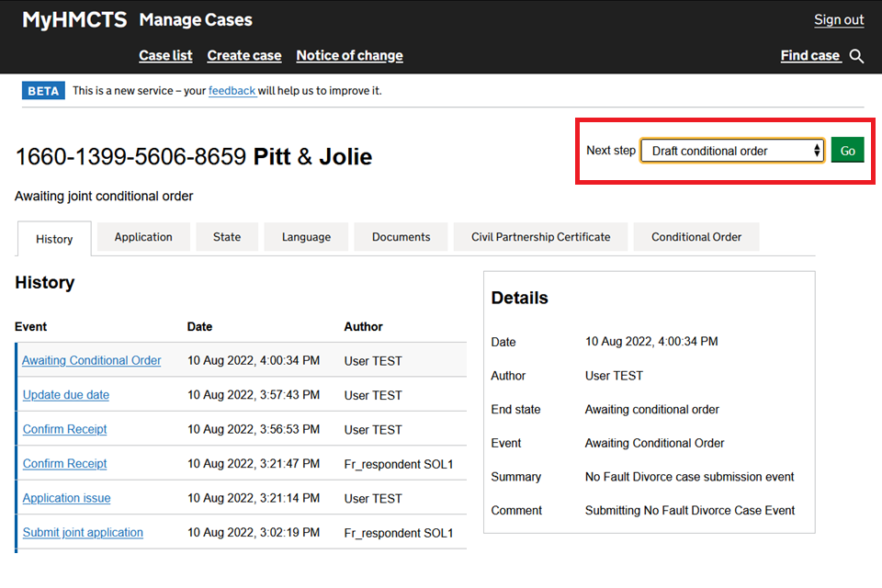Open Notice of change
This screenshot has height=588, width=882.
point(349,55)
